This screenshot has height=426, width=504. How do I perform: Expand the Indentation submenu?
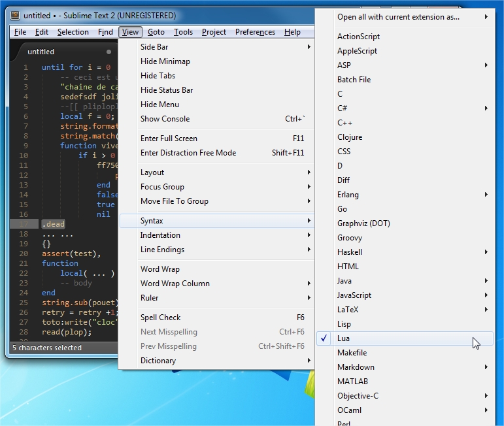tap(216, 235)
